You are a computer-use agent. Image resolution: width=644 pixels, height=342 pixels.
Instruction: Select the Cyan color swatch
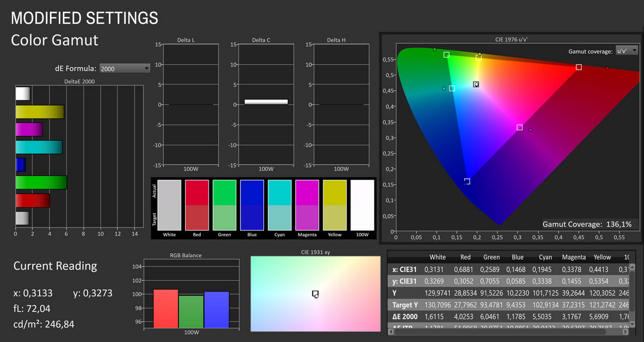pos(279,205)
